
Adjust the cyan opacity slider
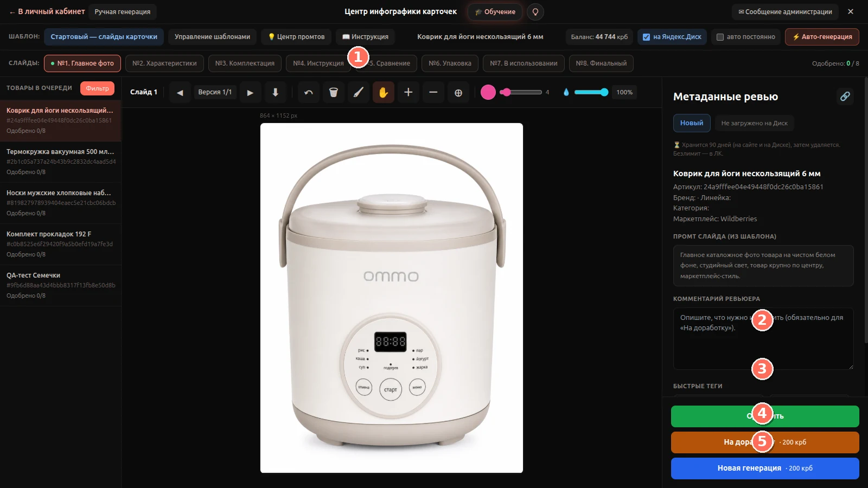coord(591,92)
